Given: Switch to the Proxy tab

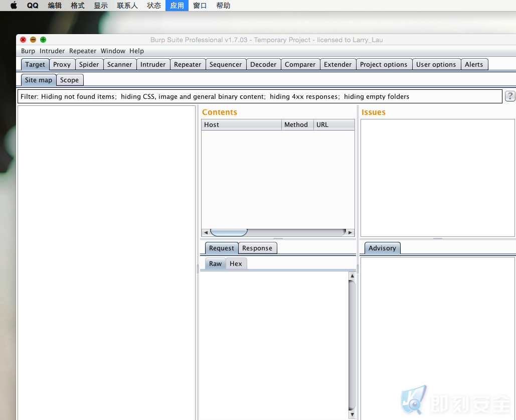Looking at the screenshot, I should pos(62,64).
